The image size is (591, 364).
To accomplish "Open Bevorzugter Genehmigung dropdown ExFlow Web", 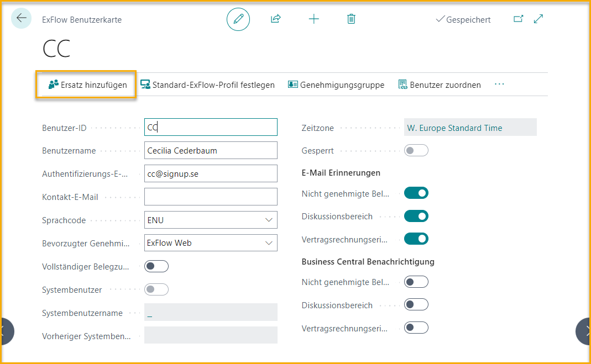I will pos(211,243).
